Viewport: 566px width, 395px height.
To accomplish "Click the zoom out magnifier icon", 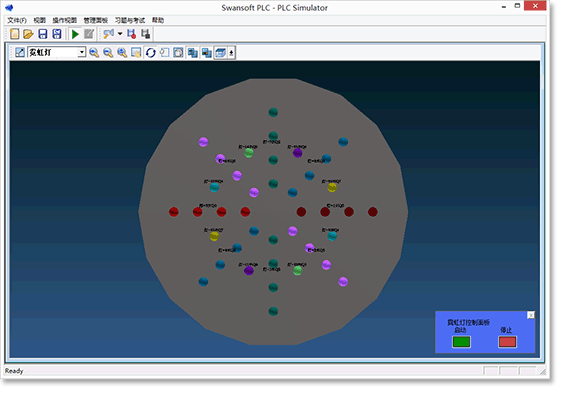I will (x=108, y=53).
